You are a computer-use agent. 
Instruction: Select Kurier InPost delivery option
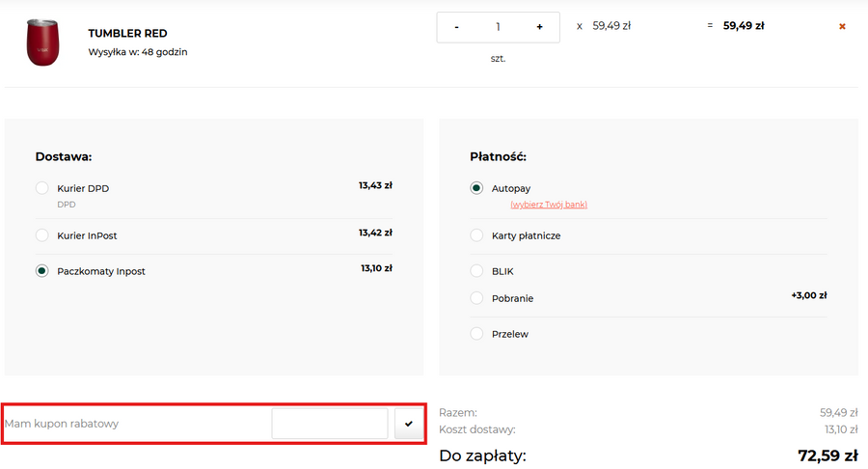pos(42,235)
